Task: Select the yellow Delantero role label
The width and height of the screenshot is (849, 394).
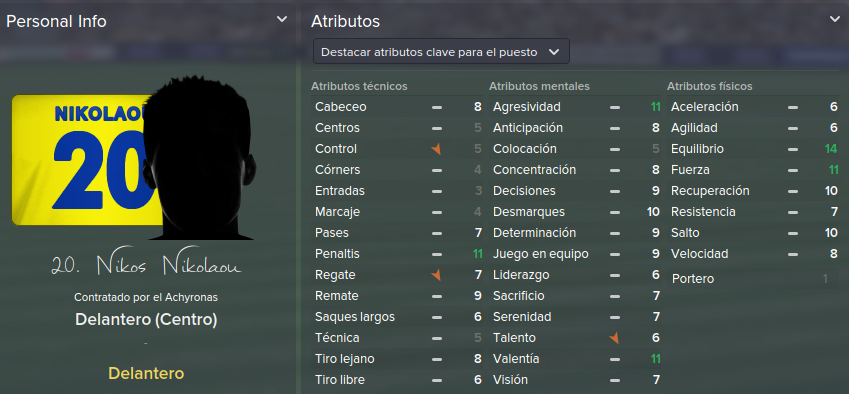Action: coord(146,373)
